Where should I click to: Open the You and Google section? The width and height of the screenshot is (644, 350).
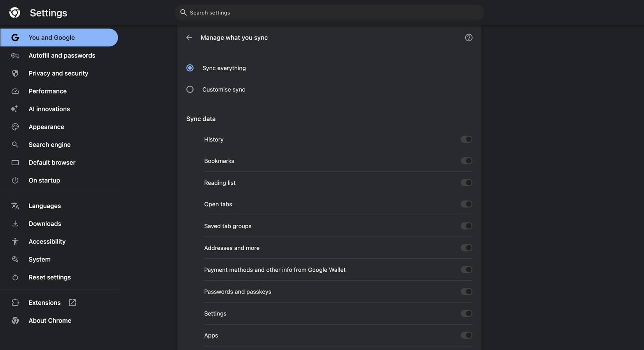[x=52, y=37]
